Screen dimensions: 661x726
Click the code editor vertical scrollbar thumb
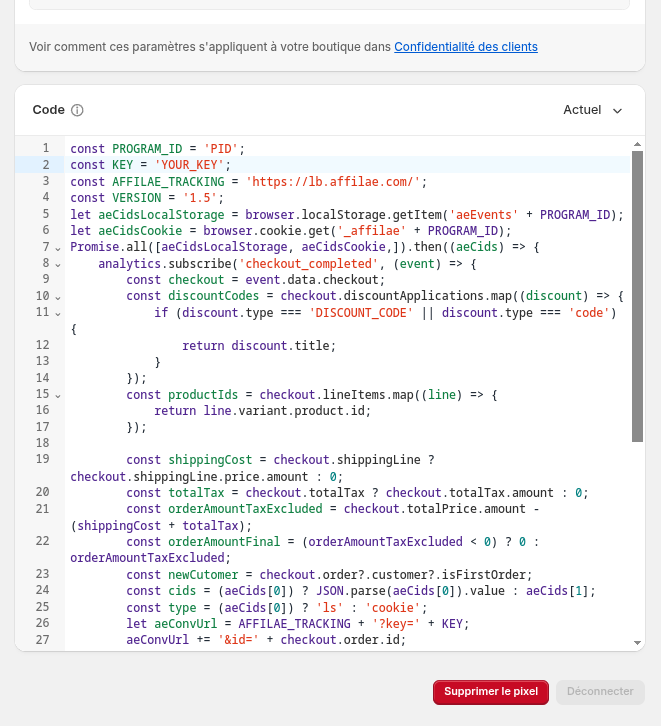[637, 296]
